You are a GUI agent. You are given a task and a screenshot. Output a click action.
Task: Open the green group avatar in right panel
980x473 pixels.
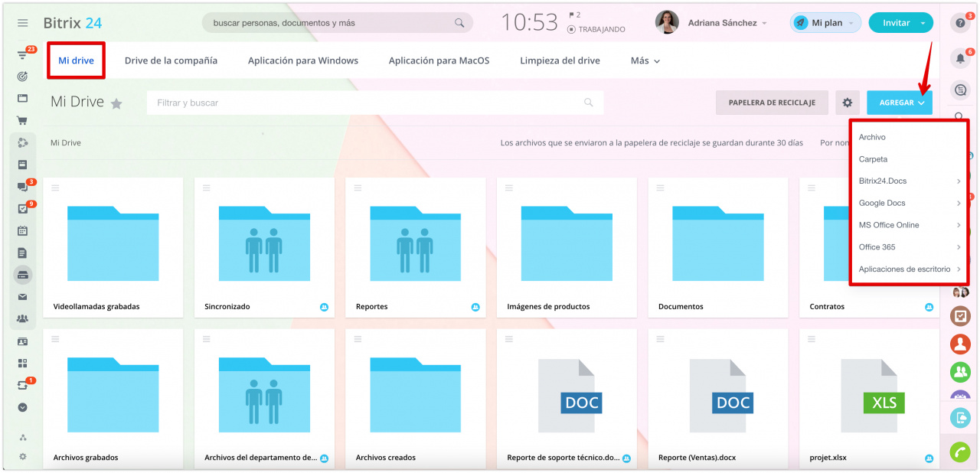tap(960, 372)
